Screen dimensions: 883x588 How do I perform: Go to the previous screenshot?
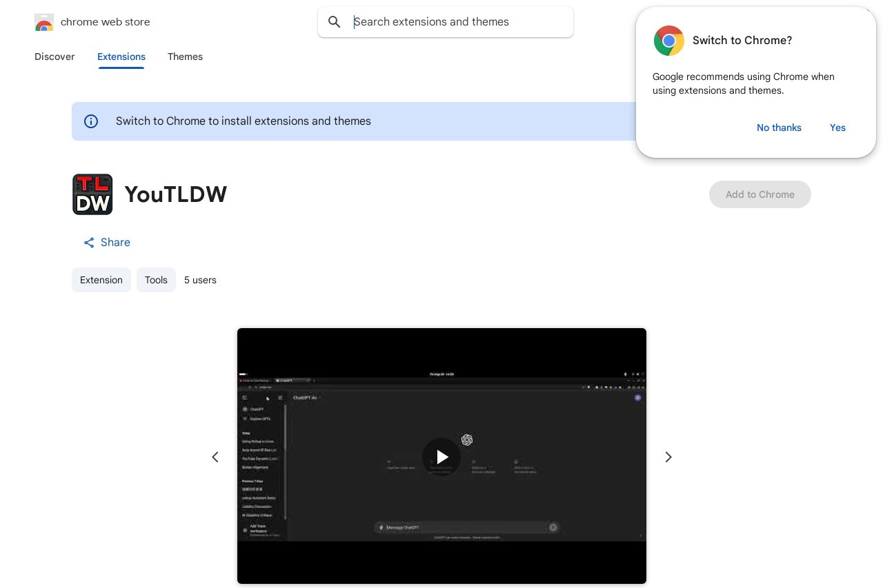(x=215, y=457)
